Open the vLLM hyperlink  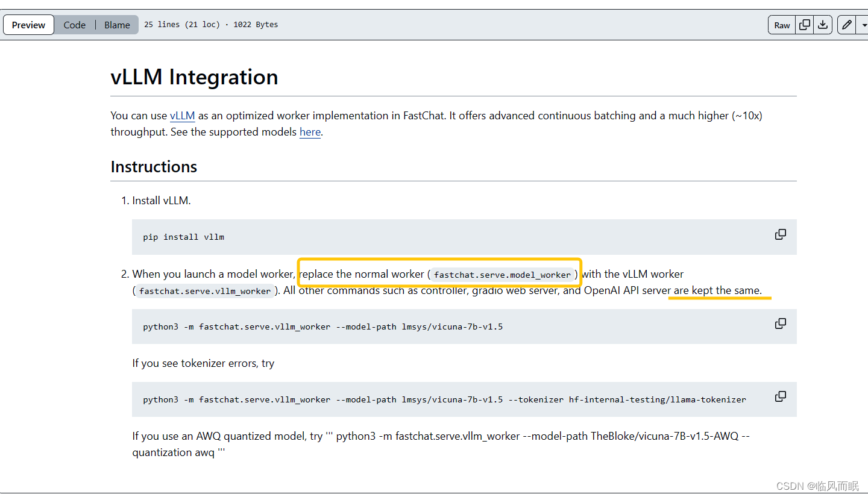(182, 116)
